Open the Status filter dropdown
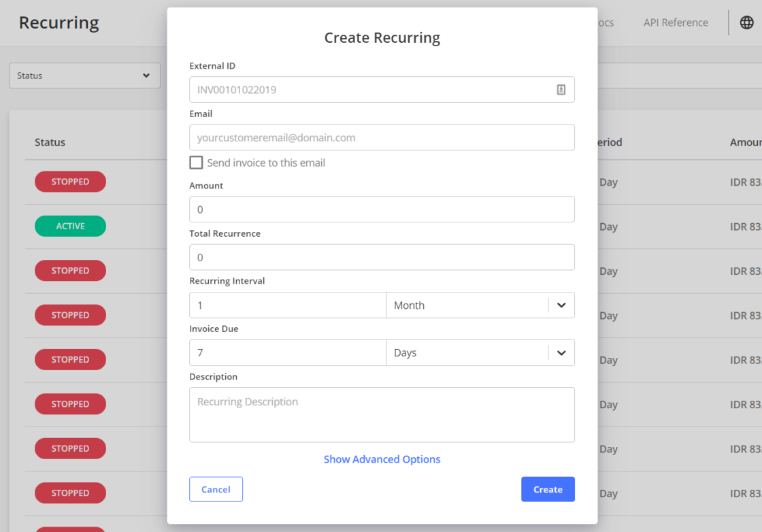Image resolution: width=762 pixels, height=532 pixels. click(85, 76)
